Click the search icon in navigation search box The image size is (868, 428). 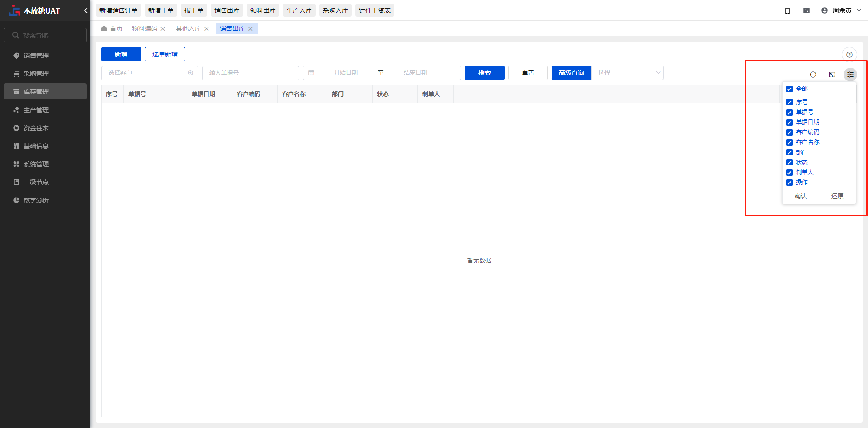16,35
